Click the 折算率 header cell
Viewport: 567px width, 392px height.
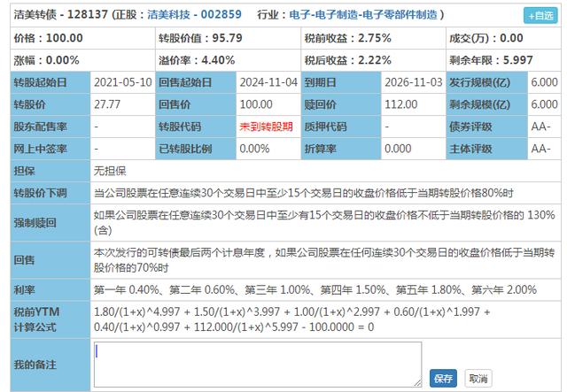(x=341, y=149)
